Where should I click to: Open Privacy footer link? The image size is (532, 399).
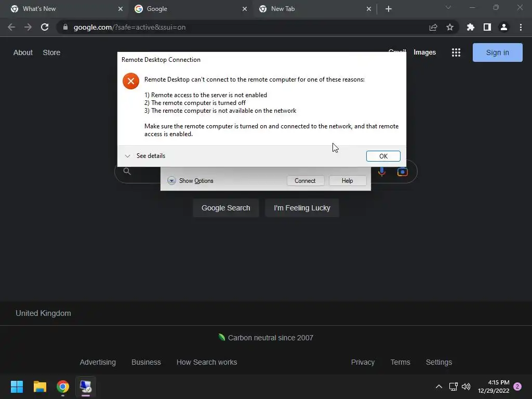[x=363, y=362]
